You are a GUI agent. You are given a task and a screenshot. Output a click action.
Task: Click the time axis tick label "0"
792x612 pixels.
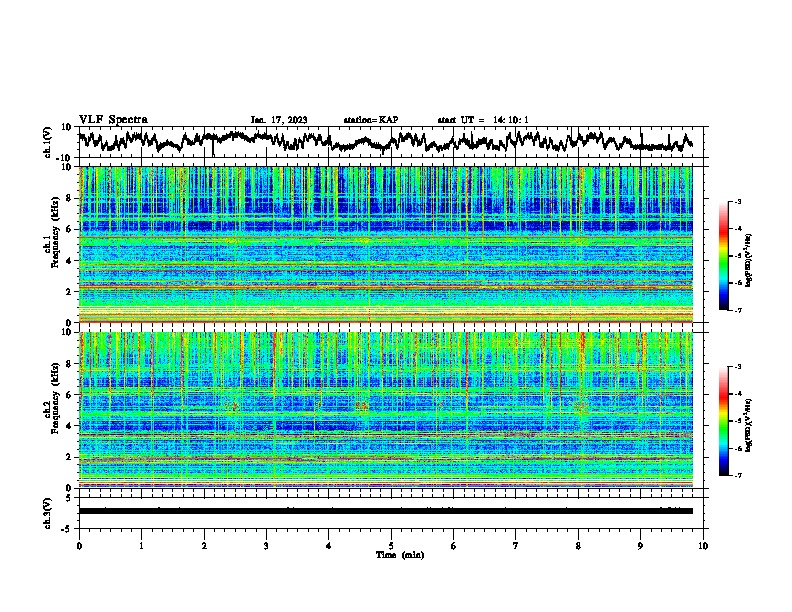click(79, 546)
